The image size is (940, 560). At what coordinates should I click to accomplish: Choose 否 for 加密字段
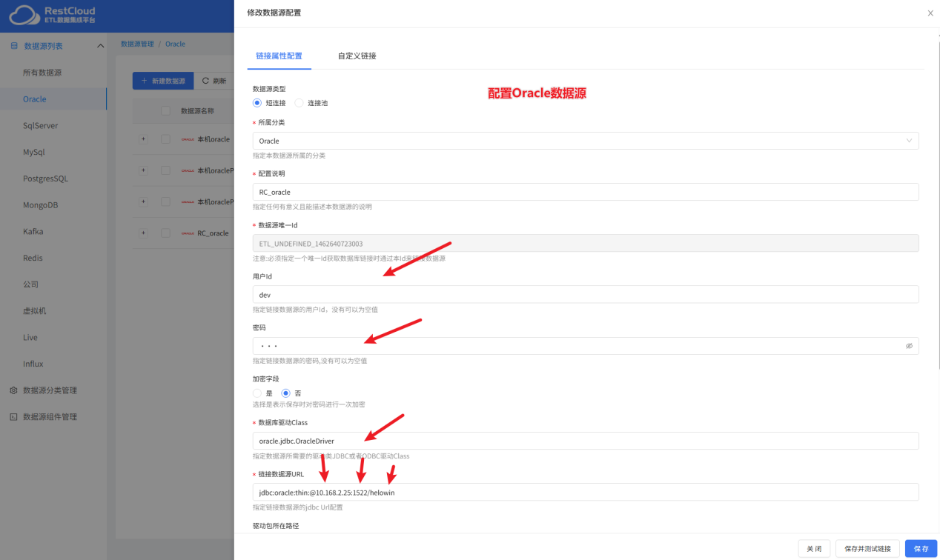tap(285, 393)
